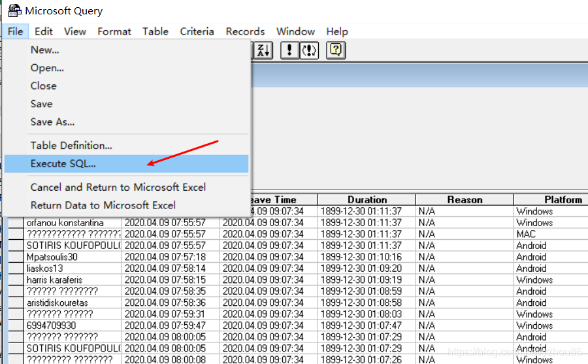The image size is (588, 364).
Task: Select row selector for aristidiskouretas
Action: pyautogui.click(x=16, y=303)
